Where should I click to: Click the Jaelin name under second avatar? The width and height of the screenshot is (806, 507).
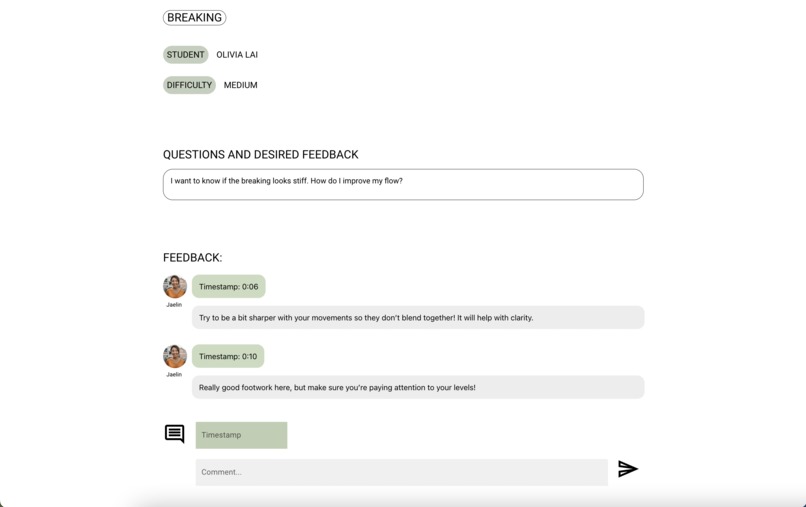174,374
